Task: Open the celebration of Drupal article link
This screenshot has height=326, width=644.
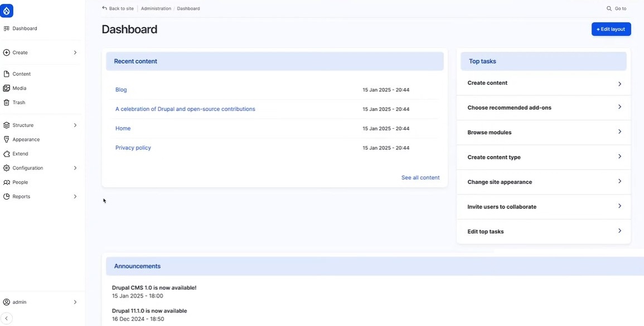Action: click(185, 109)
